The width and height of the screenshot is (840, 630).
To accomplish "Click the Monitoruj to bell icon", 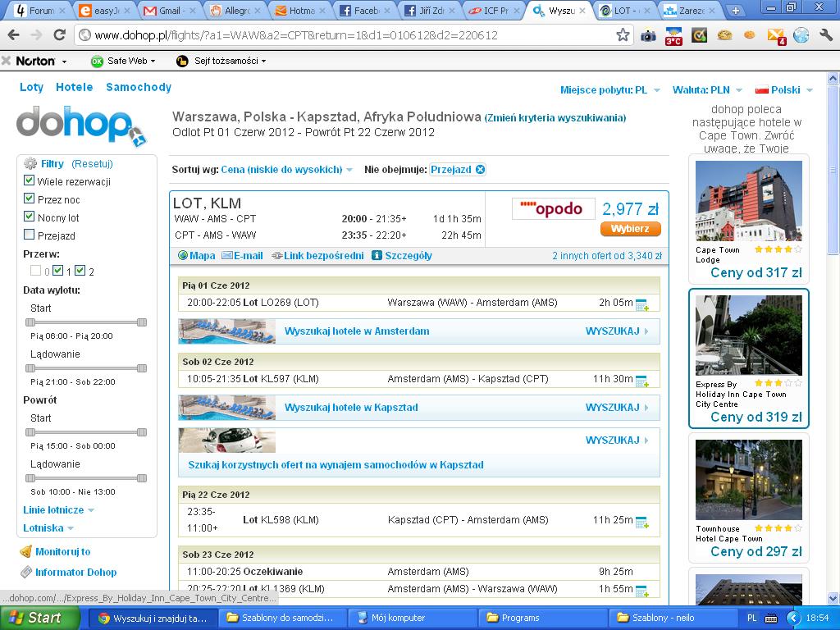I will tap(25, 551).
